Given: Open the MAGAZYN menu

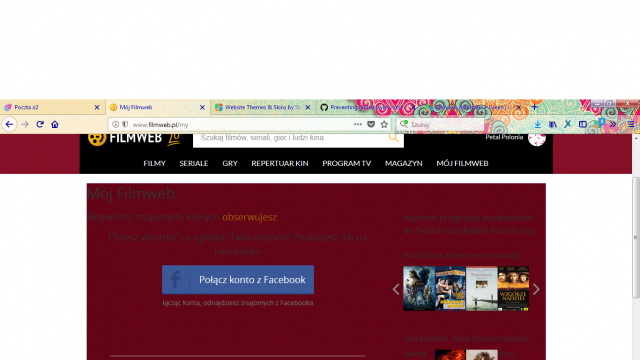Looking at the screenshot, I should [404, 163].
